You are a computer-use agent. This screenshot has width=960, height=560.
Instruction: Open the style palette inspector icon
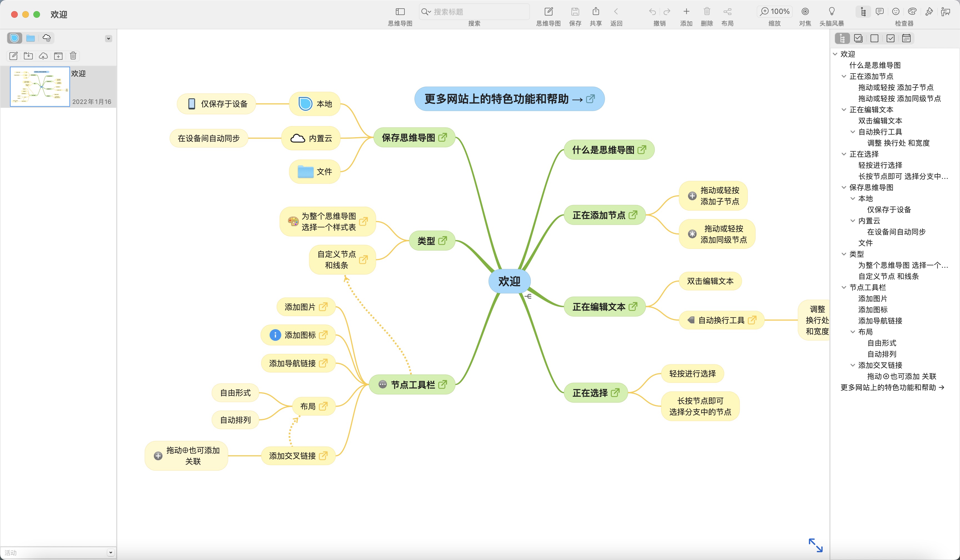pyautogui.click(x=912, y=12)
